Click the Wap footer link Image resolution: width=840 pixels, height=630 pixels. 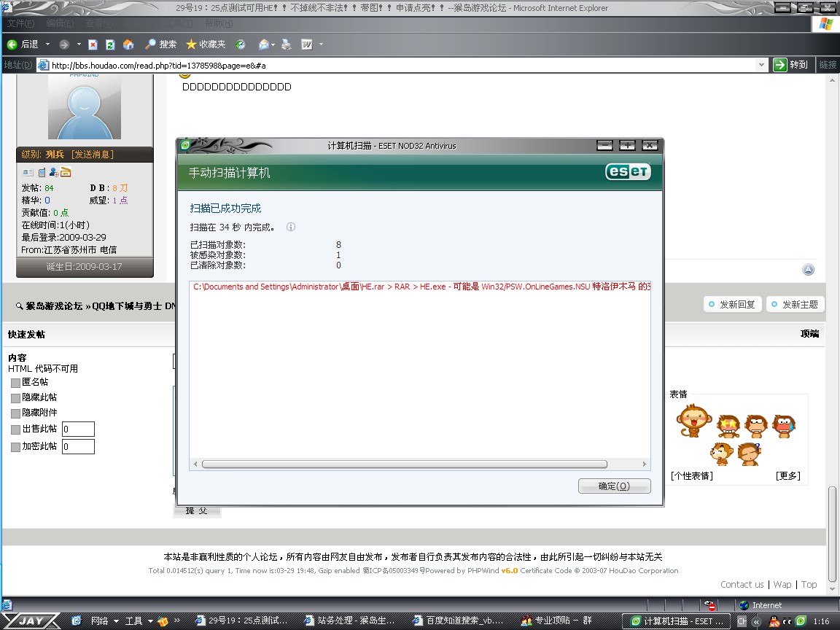click(782, 585)
